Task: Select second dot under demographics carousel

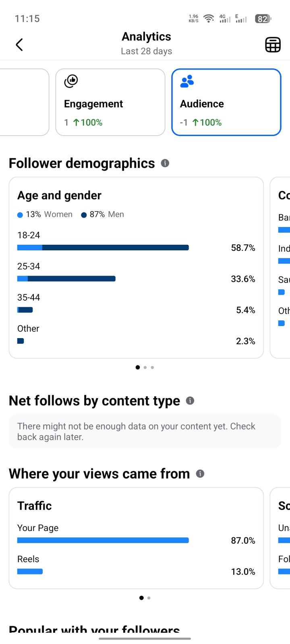Action: tap(145, 367)
